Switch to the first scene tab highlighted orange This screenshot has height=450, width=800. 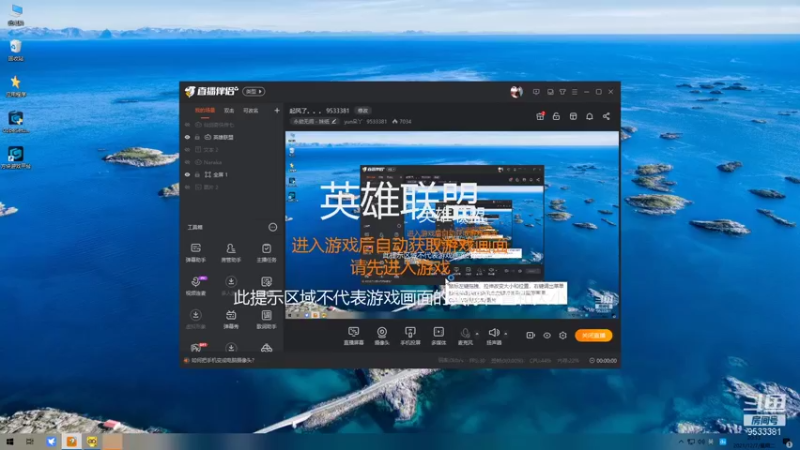[205, 110]
